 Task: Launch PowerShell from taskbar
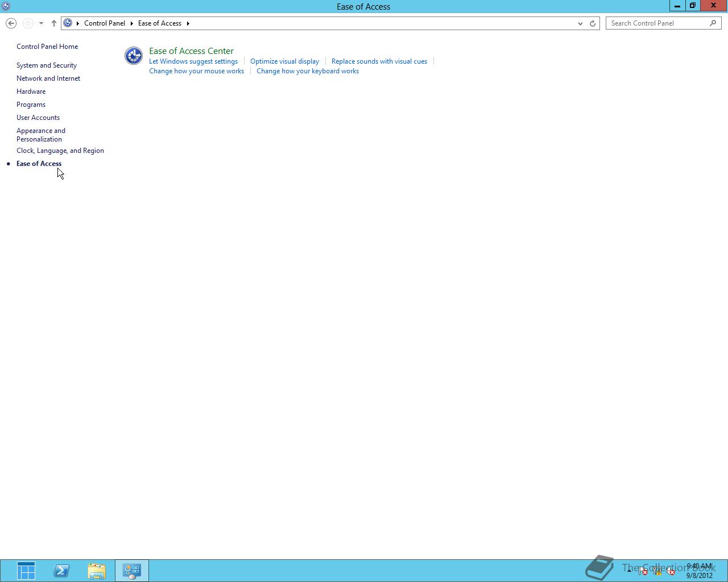pos(61,571)
